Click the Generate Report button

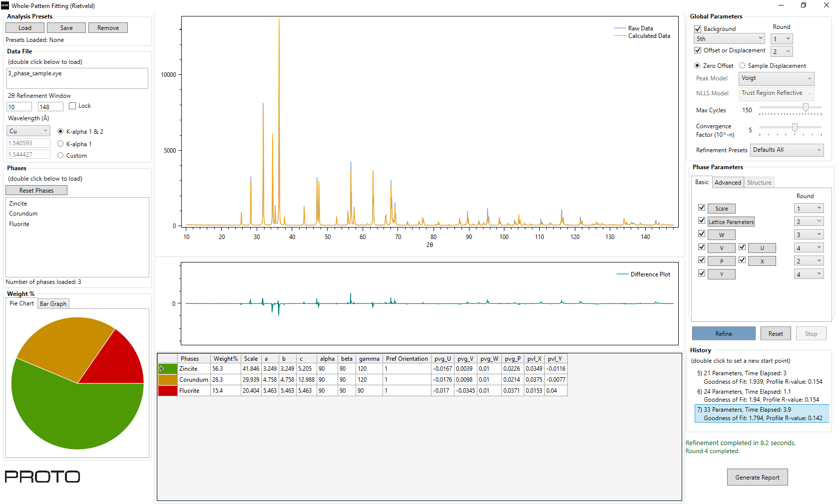coord(757,478)
